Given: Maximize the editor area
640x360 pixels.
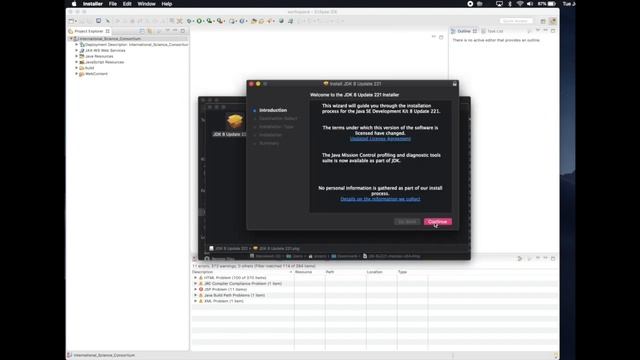Looking at the screenshot, I should tap(441, 37).
